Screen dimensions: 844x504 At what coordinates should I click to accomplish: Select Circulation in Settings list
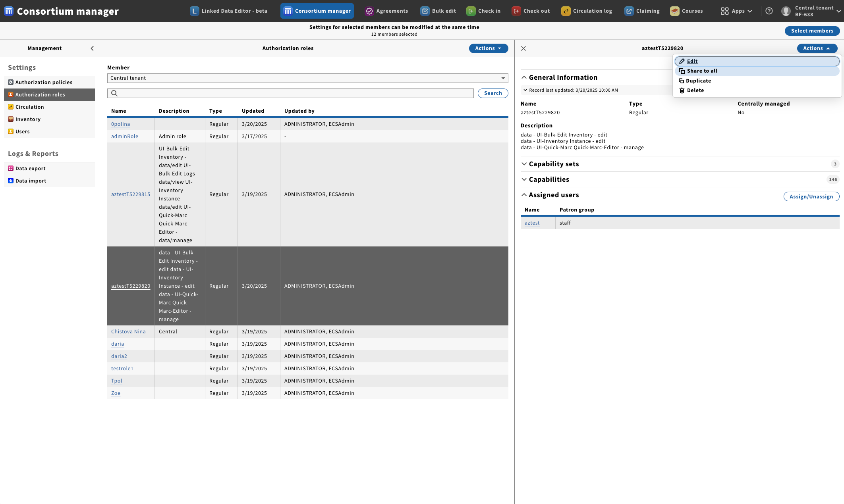[x=49, y=107]
